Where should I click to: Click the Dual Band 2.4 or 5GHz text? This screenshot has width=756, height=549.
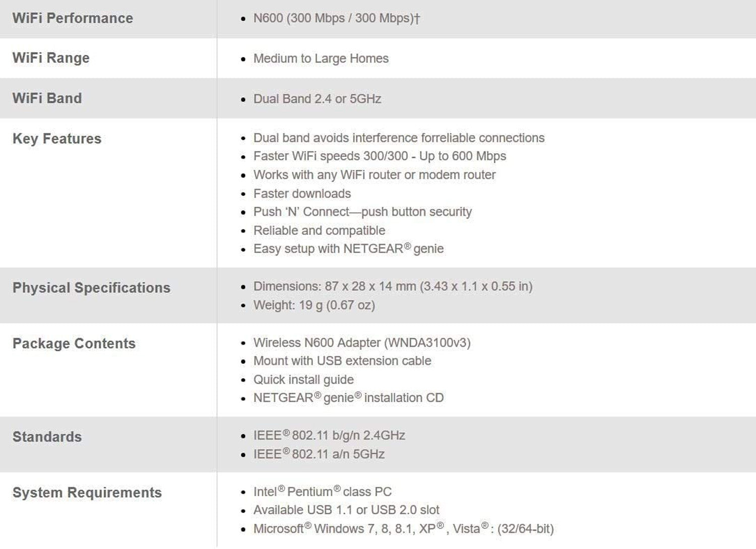pos(317,99)
